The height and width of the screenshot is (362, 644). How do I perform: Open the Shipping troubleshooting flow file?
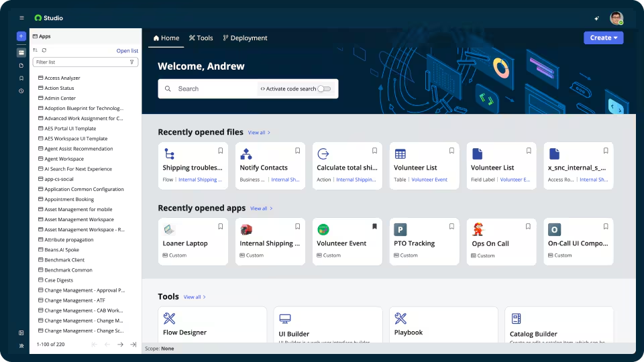pos(193,166)
